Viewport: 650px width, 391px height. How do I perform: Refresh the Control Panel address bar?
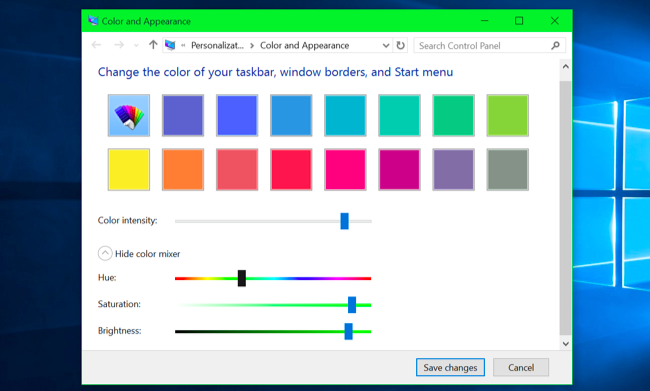[x=400, y=45]
